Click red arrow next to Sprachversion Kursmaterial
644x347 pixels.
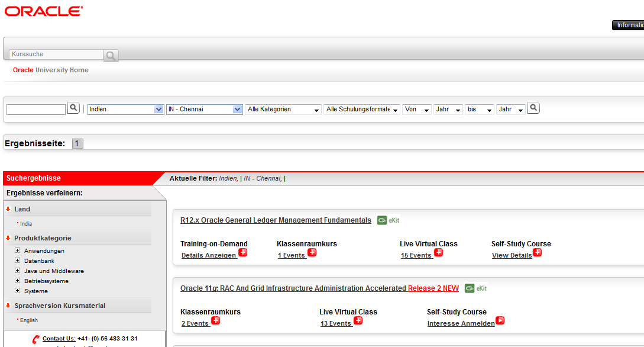(x=8, y=306)
